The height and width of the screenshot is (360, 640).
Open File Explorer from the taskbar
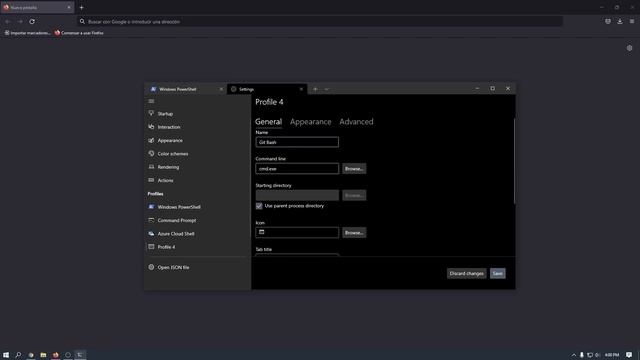43,355
